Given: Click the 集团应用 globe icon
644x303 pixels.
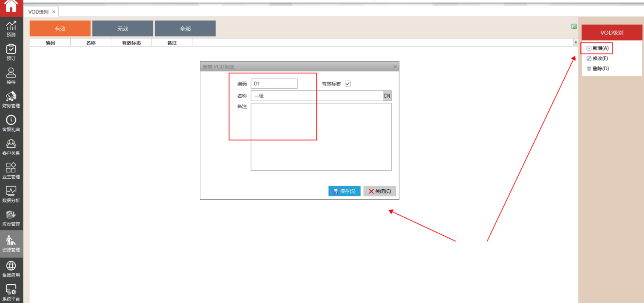Looking at the screenshot, I should [x=11, y=269].
